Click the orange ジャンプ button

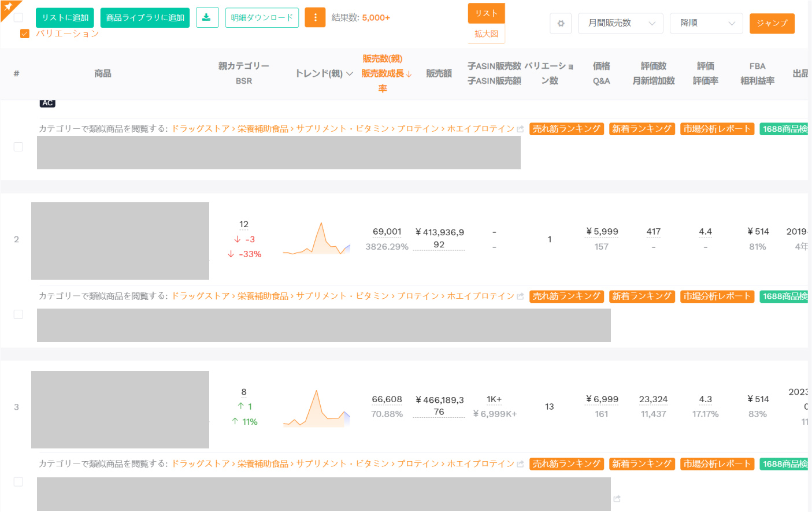pyautogui.click(x=772, y=24)
